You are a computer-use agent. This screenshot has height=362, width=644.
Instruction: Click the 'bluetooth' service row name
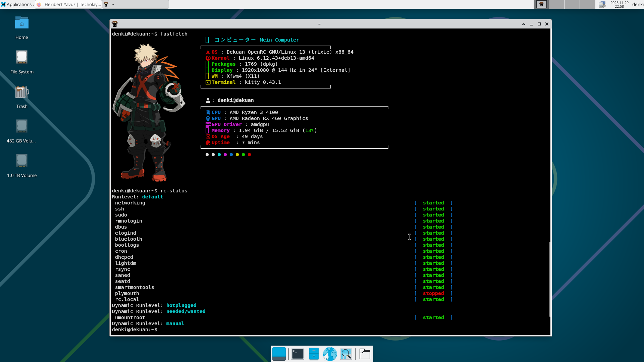[128, 239]
